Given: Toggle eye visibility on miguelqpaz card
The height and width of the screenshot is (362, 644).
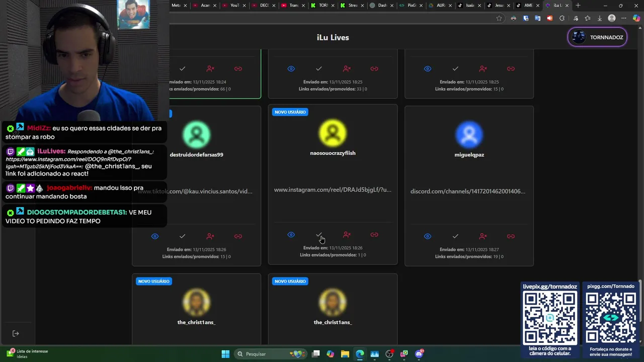Looking at the screenshot, I should pyautogui.click(x=428, y=236).
